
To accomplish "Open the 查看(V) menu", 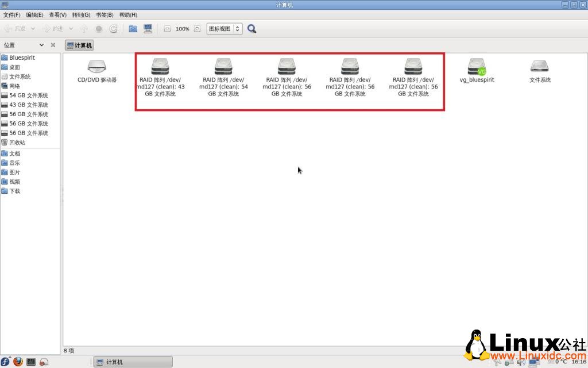I will (57, 15).
